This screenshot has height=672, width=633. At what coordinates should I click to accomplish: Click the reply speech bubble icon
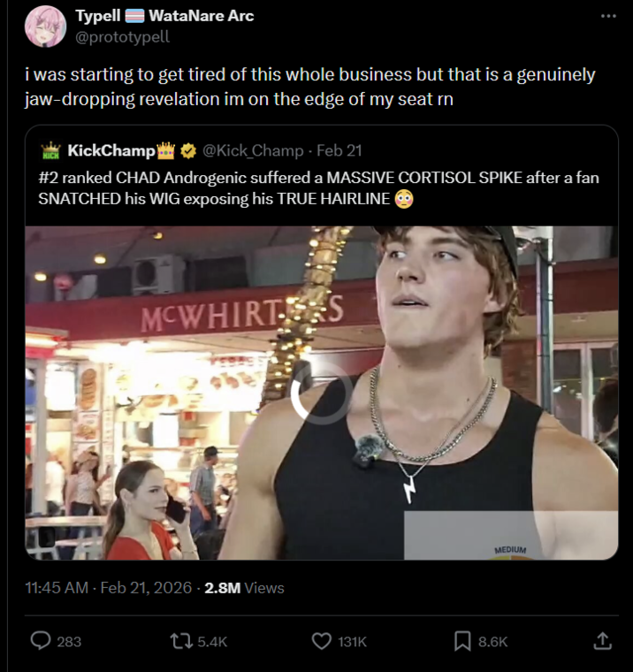click(x=42, y=641)
